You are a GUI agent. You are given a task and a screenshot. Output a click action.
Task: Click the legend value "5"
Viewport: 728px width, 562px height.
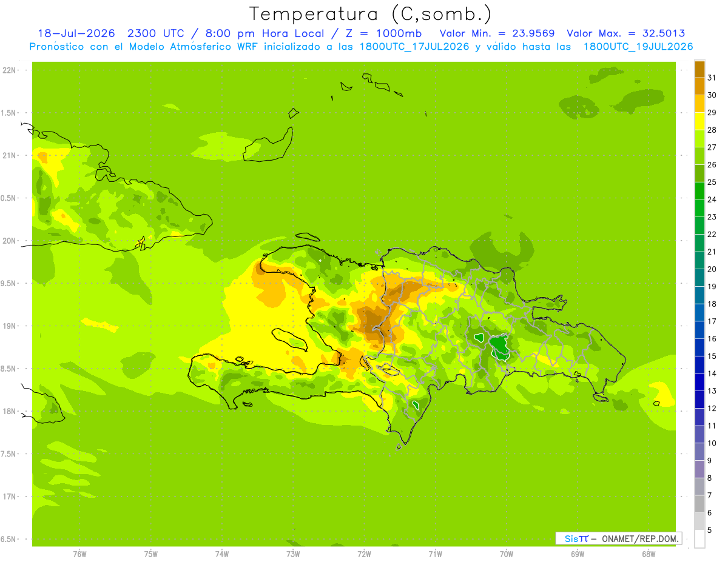click(x=709, y=530)
